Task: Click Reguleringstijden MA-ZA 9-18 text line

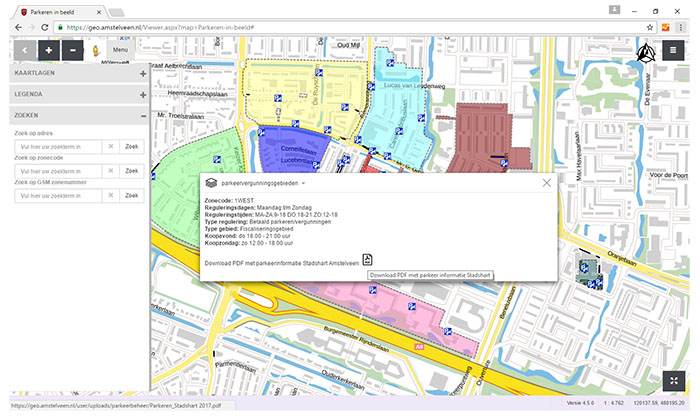Action: [x=271, y=215]
